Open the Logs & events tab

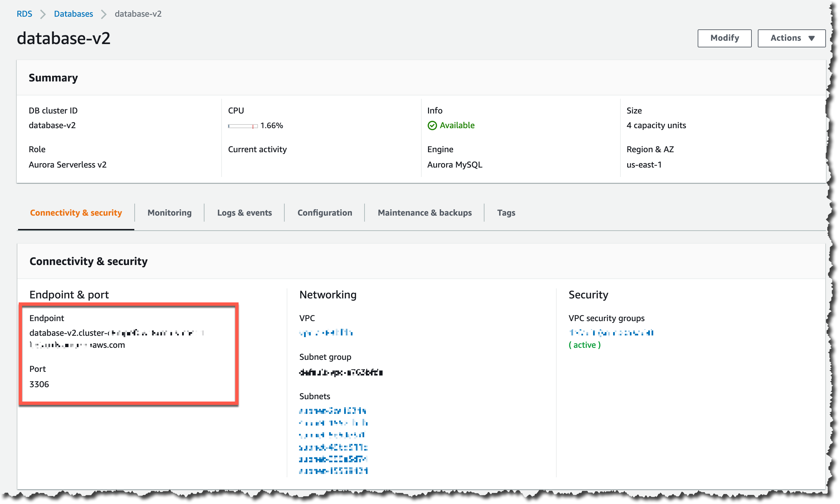click(x=245, y=213)
